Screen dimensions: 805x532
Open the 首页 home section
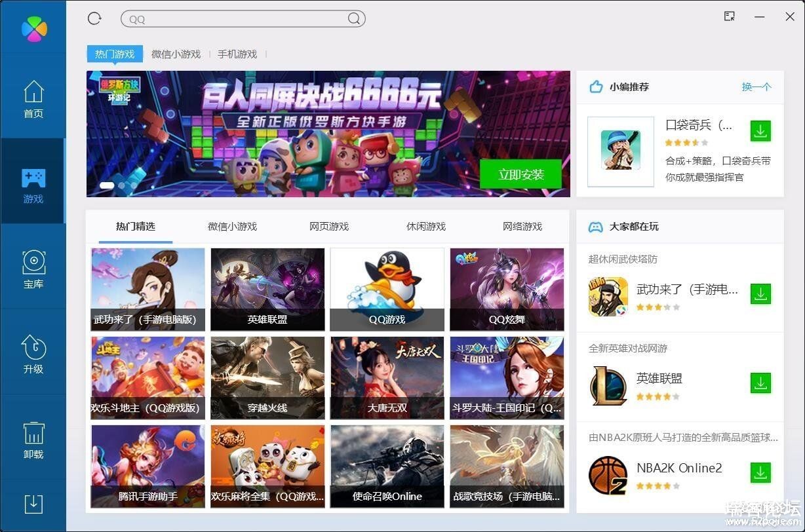(x=33, y=99)
